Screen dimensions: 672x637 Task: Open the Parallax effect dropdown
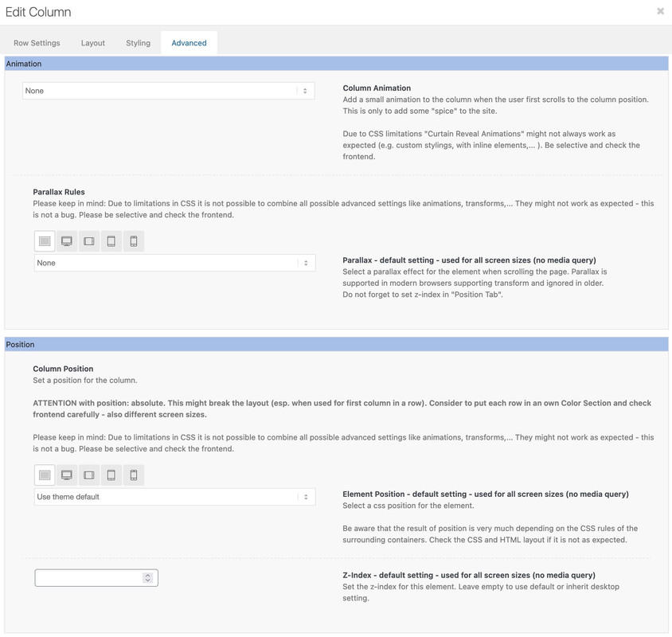175,263
